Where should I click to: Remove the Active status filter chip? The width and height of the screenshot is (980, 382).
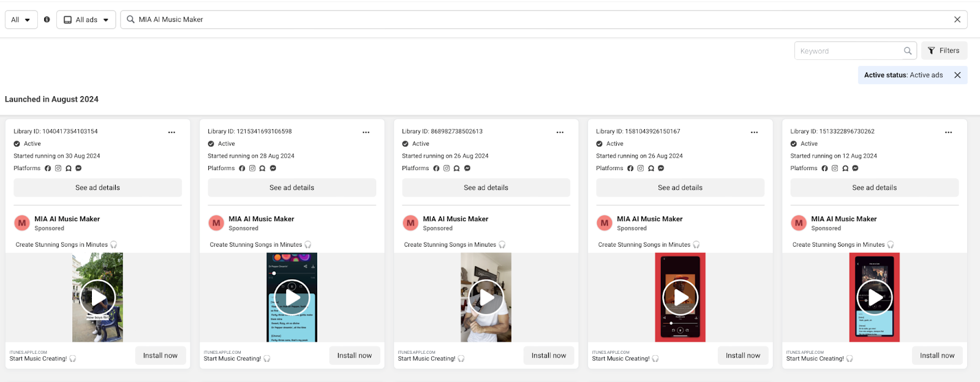[x=957, y=75]
